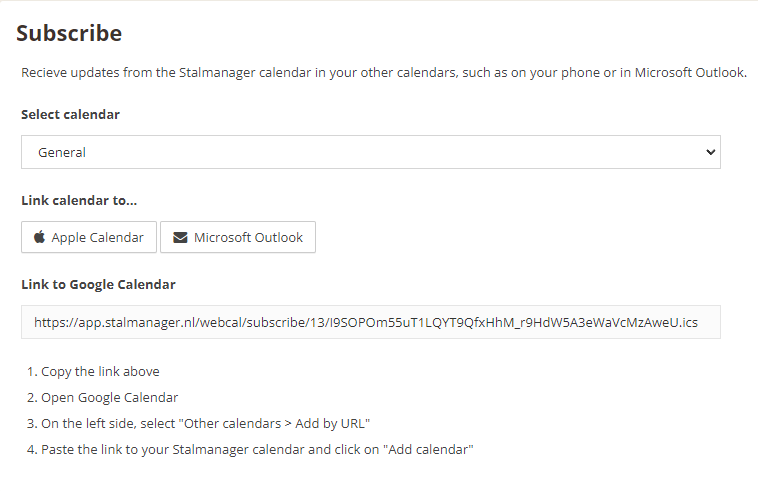Screen dimensions: 758x491
Task: Click the "General" value in the calendar selector
Action: click(62, 152)
